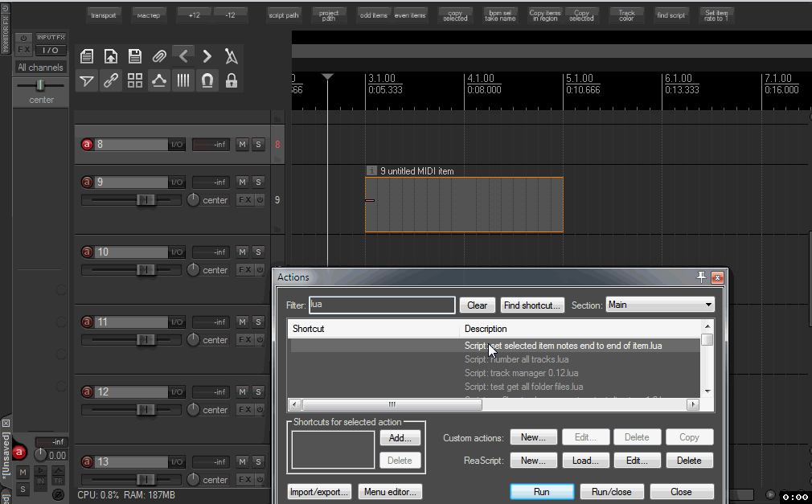The image size is (812, 504).
Task: Click the transport toolbar button
Action: (104, 15)
